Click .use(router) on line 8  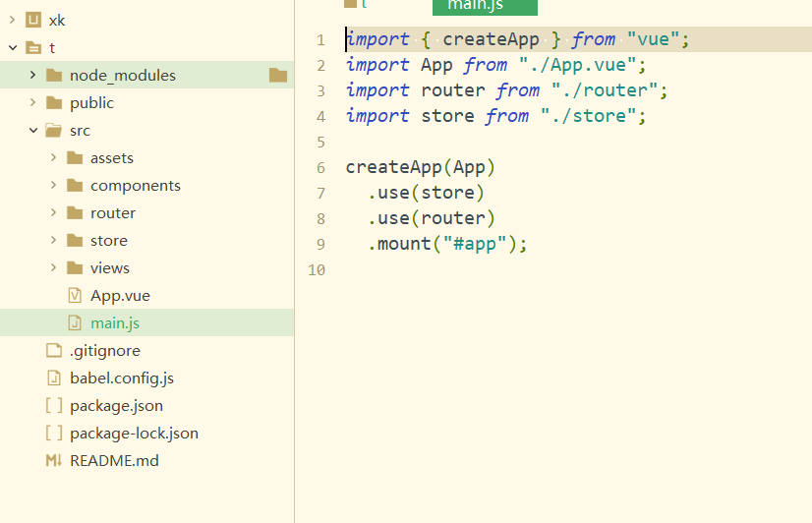coord(432,217)
